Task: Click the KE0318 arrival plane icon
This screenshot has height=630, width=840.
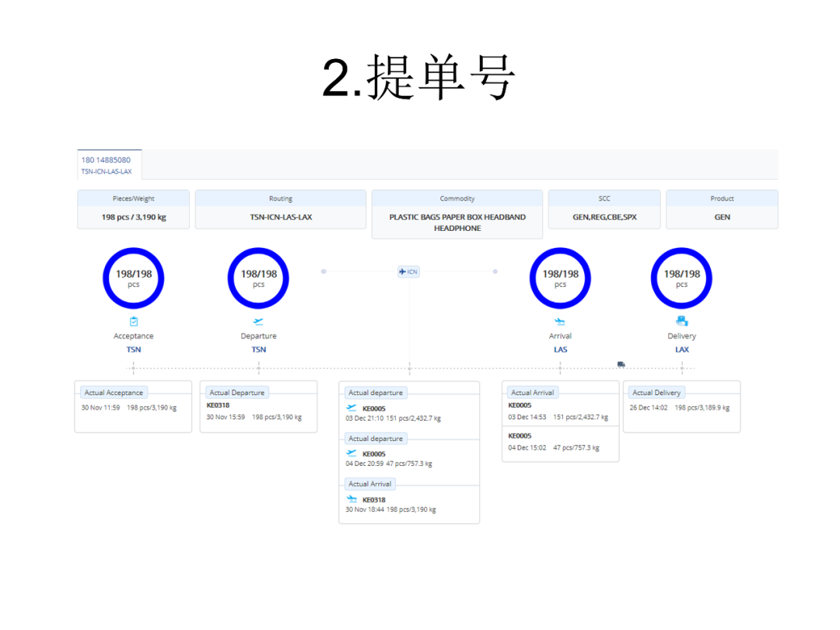Action: [x=352, y=499]
